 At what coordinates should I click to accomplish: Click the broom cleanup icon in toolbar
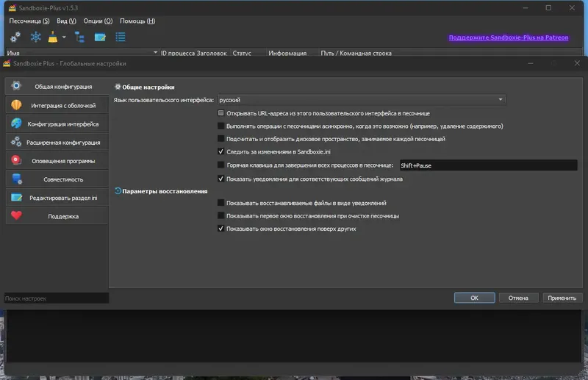coord(53,37)
